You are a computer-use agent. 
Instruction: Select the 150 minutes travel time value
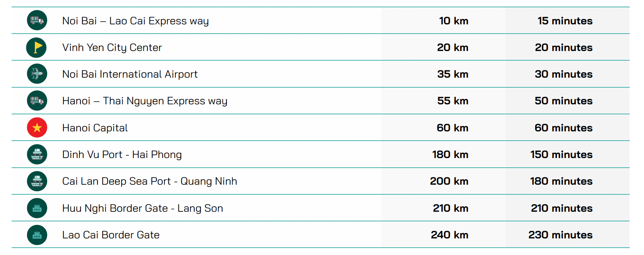point(561,155)
